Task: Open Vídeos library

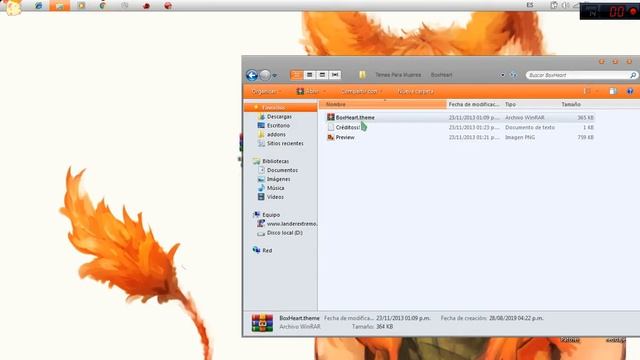Action: (x=275, y=197)
